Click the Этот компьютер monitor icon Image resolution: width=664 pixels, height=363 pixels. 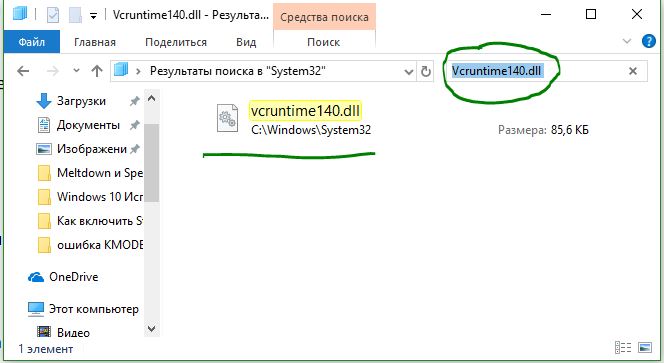coord(36,310)
